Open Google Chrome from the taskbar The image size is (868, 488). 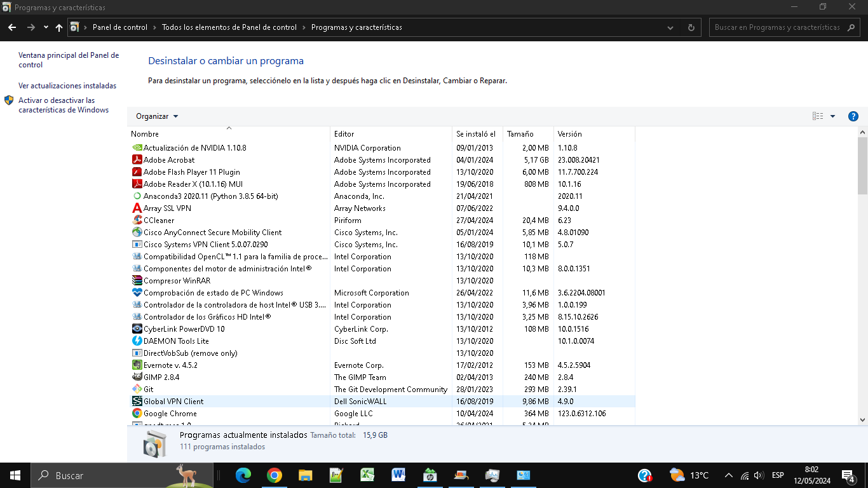pos(275,475)
